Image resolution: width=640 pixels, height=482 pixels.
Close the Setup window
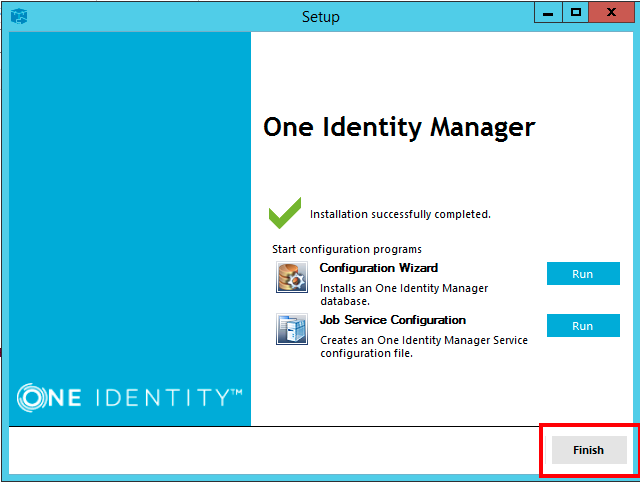611,13
